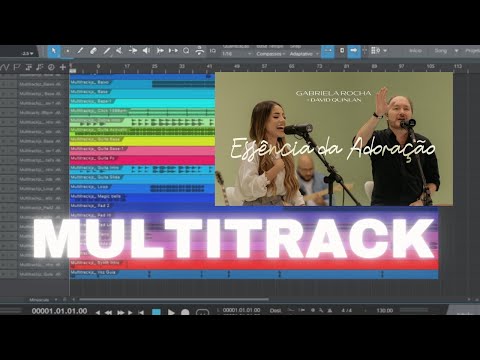Select the Listen speaker tool
The width and height of the screenshot is (480, 360).
click(146, 51)
